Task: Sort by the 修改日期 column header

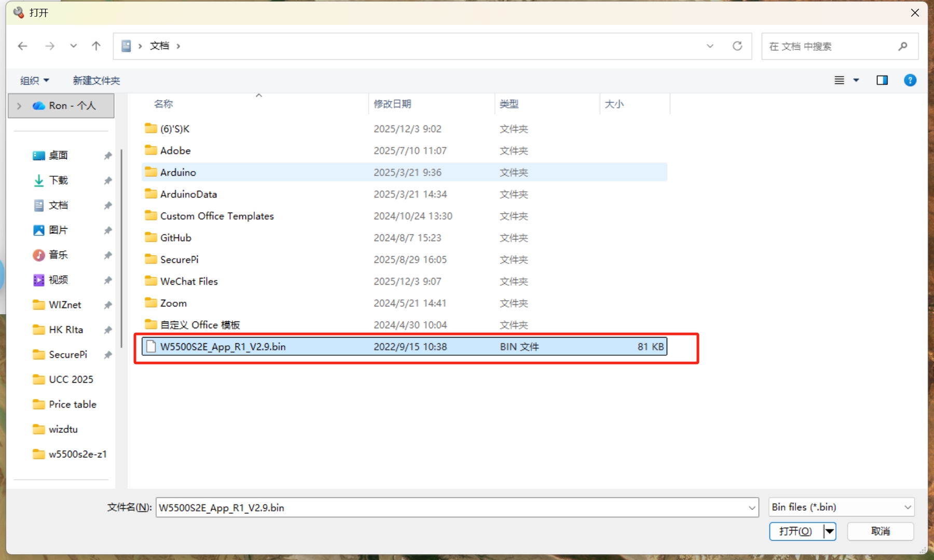Action: [392, 104]
